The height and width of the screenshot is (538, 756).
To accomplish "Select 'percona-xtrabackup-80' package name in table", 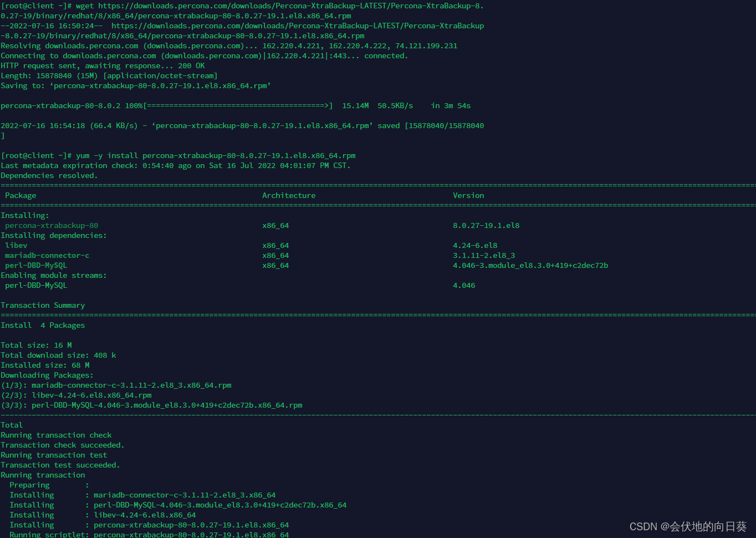I will (x=52, y=226).
